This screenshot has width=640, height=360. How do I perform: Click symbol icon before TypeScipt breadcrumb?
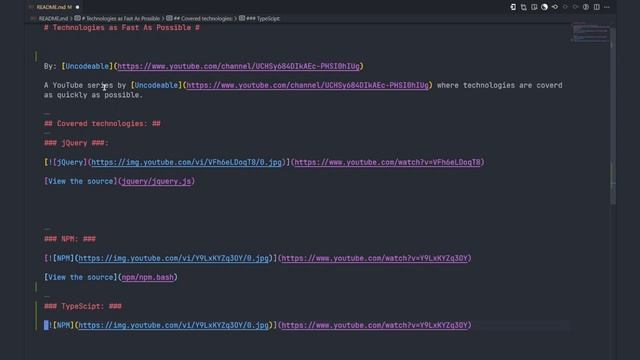pos(242,18)
